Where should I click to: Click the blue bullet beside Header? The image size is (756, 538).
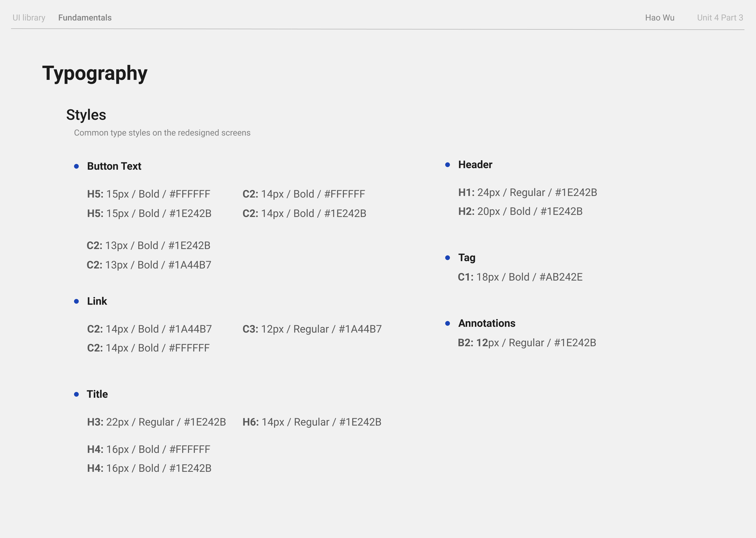pos(448,165)
